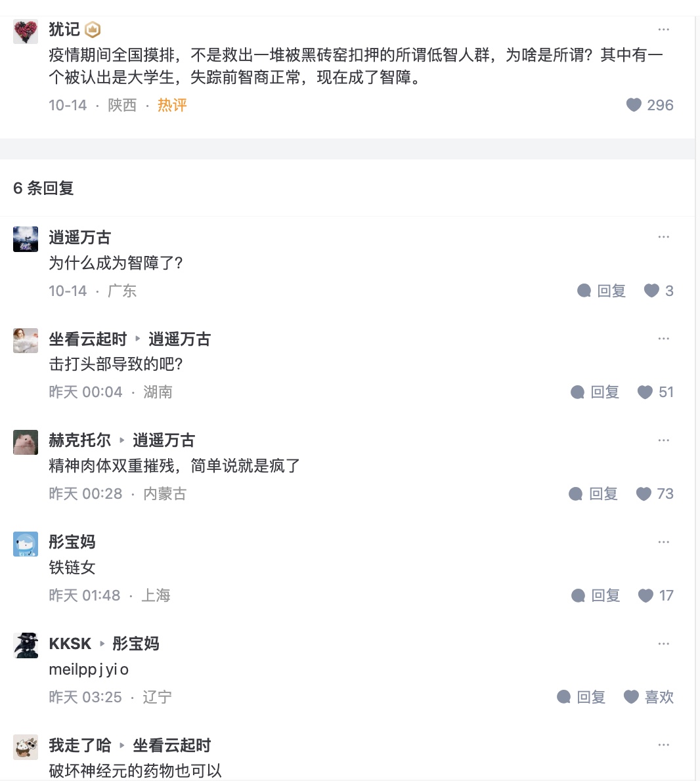
Task: Expand options menu for 彤宝妈's comment
Action: pos(663,542)
